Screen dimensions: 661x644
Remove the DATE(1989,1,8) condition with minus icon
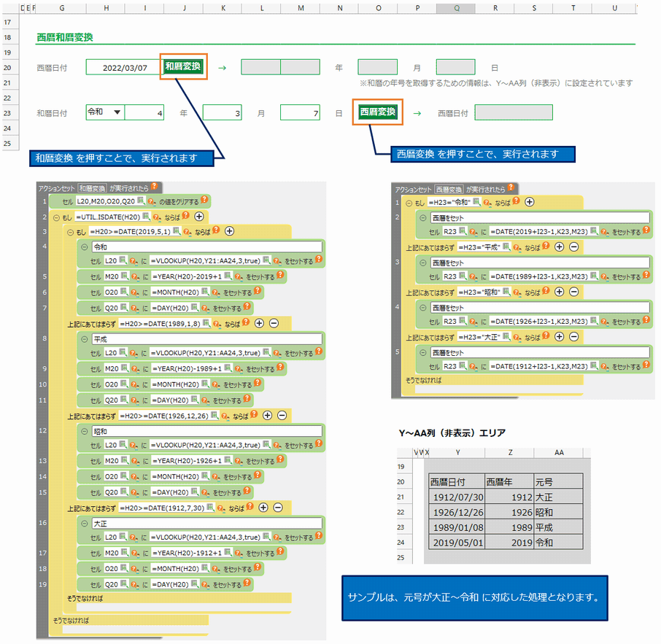(274, 323)
